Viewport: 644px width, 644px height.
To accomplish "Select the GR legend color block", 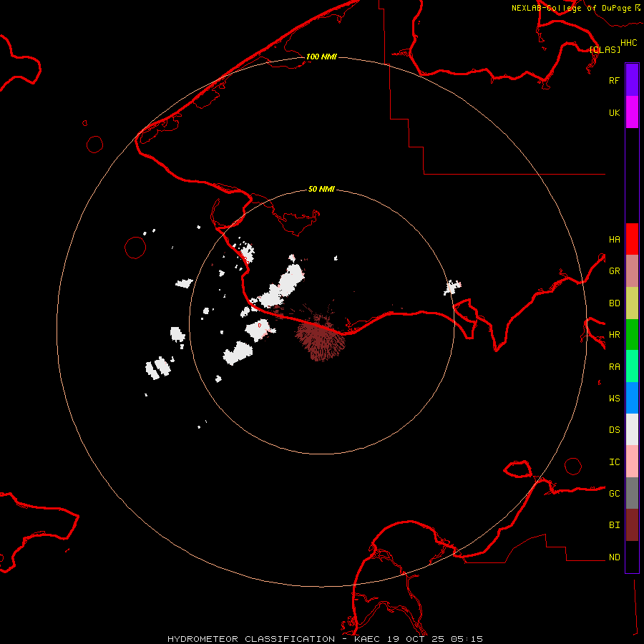I will 632,270.
